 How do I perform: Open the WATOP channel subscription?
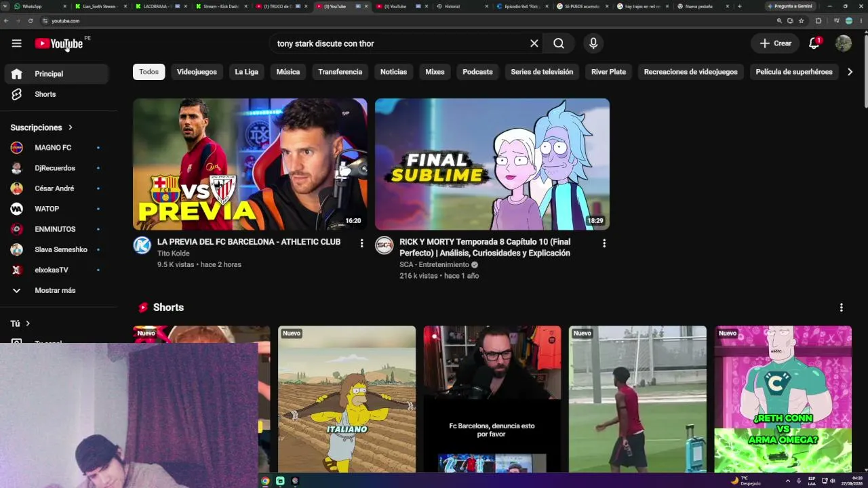point(56,209)
